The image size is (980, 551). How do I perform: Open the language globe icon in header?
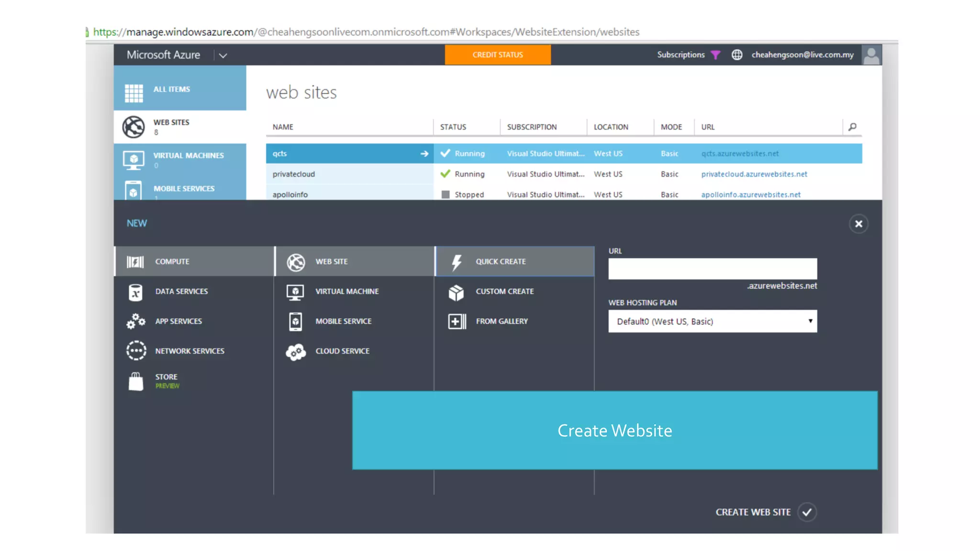click(737, 55)
